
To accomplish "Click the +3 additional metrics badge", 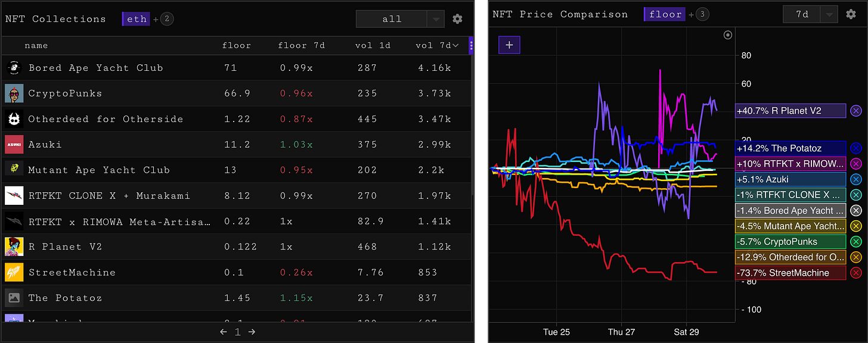I will coord(703,14).
